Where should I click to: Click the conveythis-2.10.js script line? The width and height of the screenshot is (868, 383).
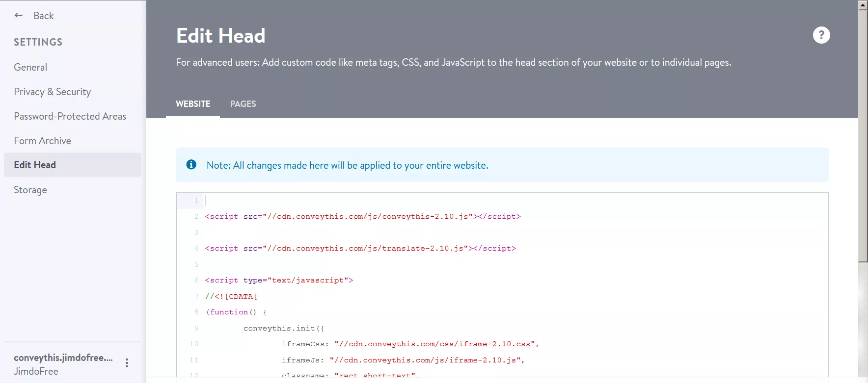click(363, 216)
